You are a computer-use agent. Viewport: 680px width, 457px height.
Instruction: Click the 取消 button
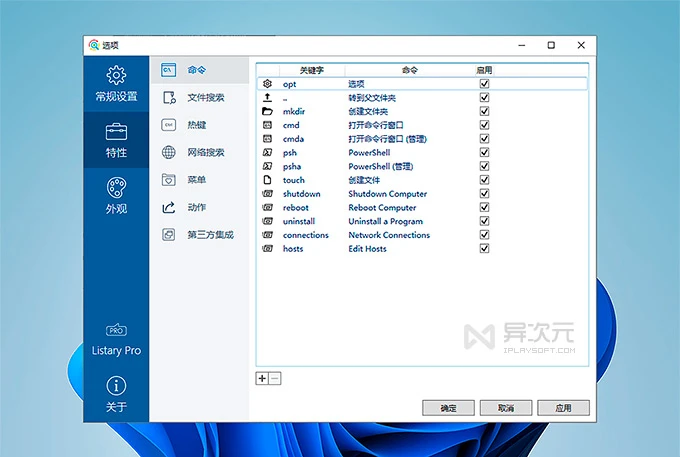click(505, 408)
